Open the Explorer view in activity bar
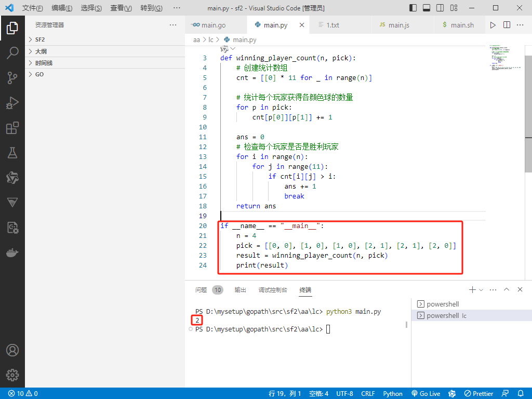The image size is (532, 399). coord(12,28)
